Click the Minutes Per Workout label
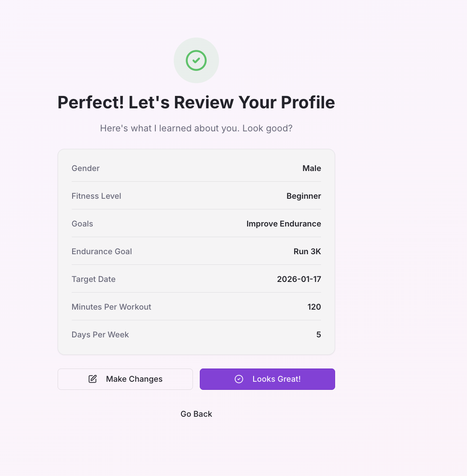 click(111, 307)
